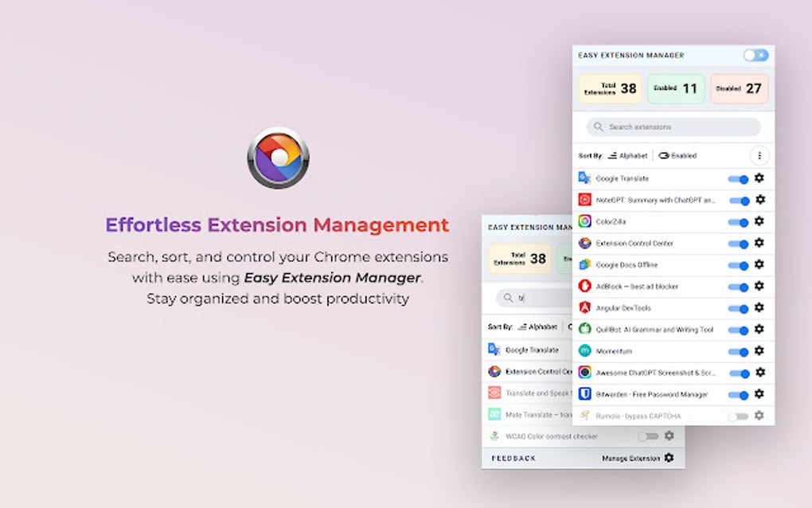Click the Bitwarden password manager icon
The height and width of the screenshot is (508, 812).
click(x=584, y=393)
